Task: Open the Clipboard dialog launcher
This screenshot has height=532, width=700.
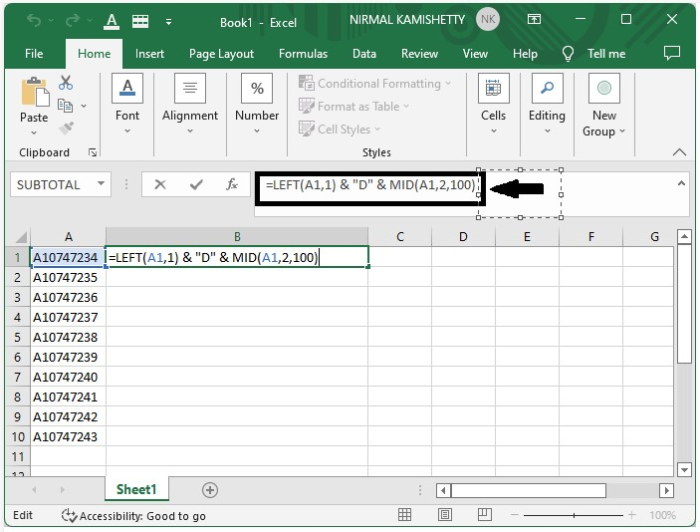Action: (x=92, y=153)
